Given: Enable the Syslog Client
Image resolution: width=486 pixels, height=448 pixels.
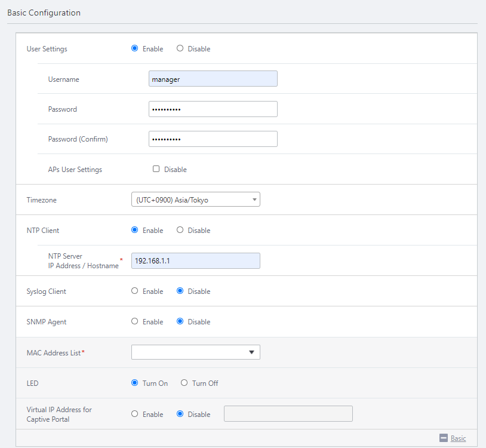Looking at the screenshot, I should click(135, 291).
